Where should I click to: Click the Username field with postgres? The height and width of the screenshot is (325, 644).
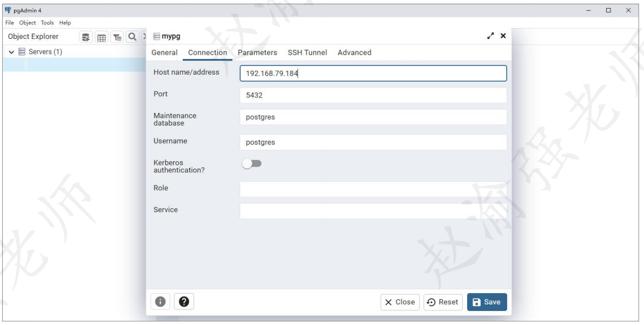(x=373, y=142)
